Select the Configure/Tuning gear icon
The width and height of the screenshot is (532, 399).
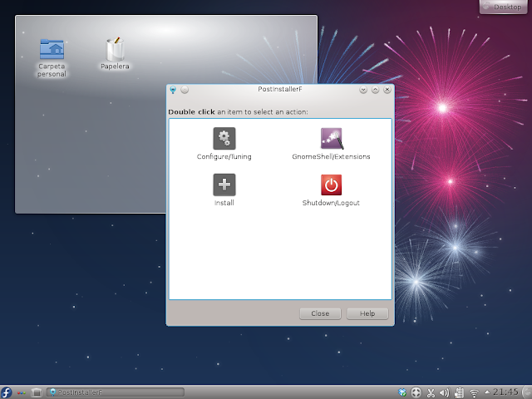click(224, 139)
